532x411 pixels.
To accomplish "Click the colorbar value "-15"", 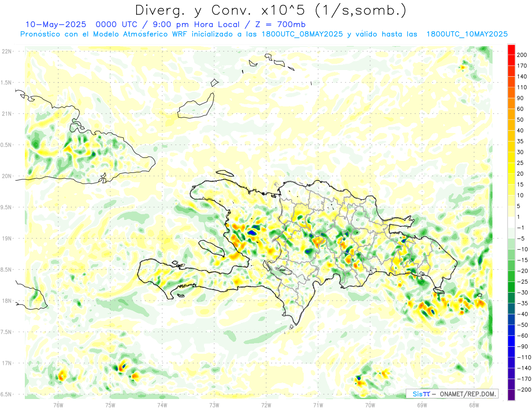I will (x=523, y=260).
